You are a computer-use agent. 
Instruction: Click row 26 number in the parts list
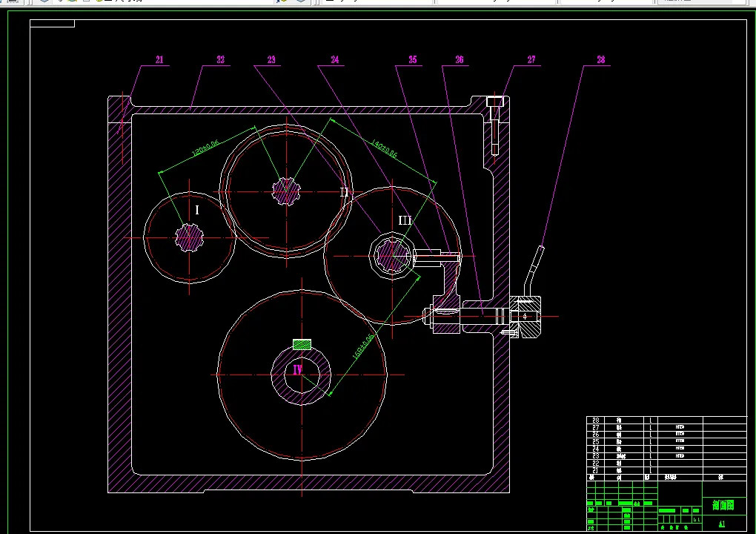[x=595, y=435]
